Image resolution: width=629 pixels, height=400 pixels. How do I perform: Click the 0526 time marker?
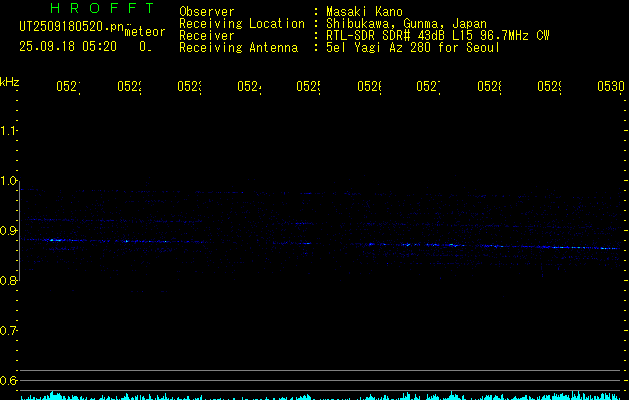coord(369,86)
